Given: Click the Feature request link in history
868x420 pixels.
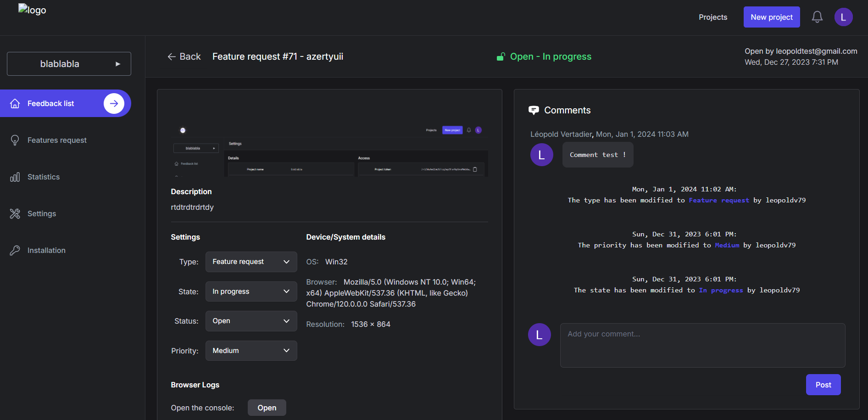Looking at the screenshot, I should [x=718, y=200].
